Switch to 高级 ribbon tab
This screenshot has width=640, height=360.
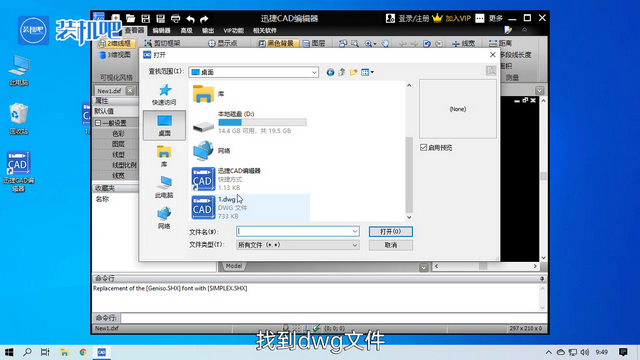pyautogui.click(x=186, y=31)
